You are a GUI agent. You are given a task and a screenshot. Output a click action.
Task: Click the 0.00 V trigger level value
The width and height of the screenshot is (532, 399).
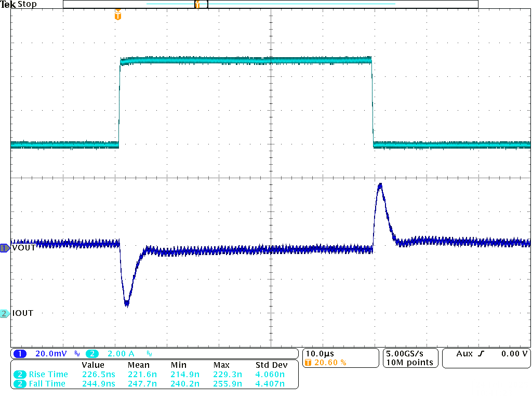pyautogui.click(x=514, y=354)
